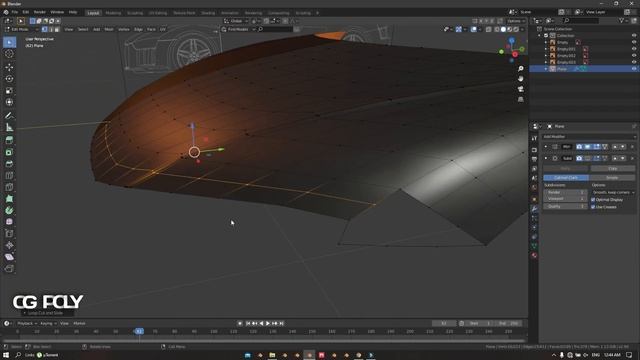Select the Bevel tool
Screen dimensions: 640x360
pyautogui.click(x=9, y=164)
